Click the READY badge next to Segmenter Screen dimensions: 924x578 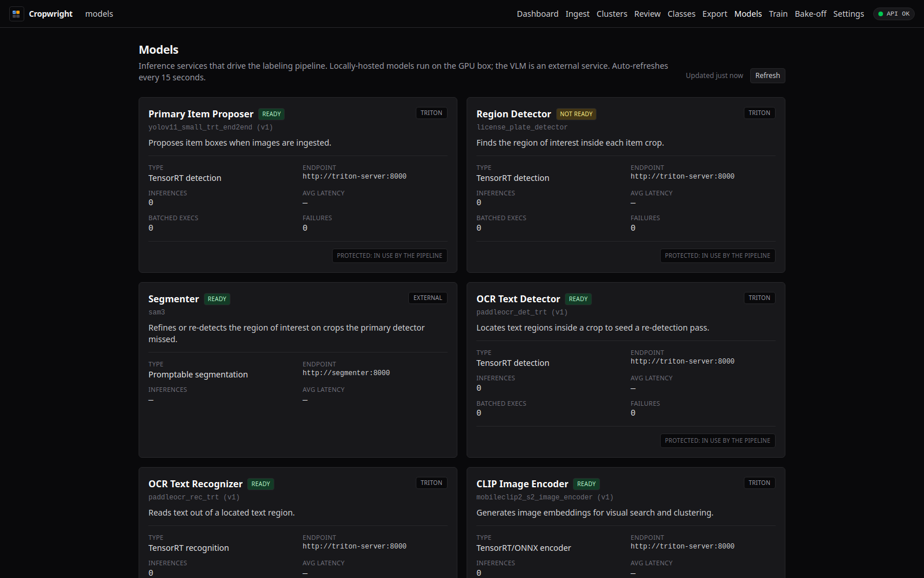[217, 299]
